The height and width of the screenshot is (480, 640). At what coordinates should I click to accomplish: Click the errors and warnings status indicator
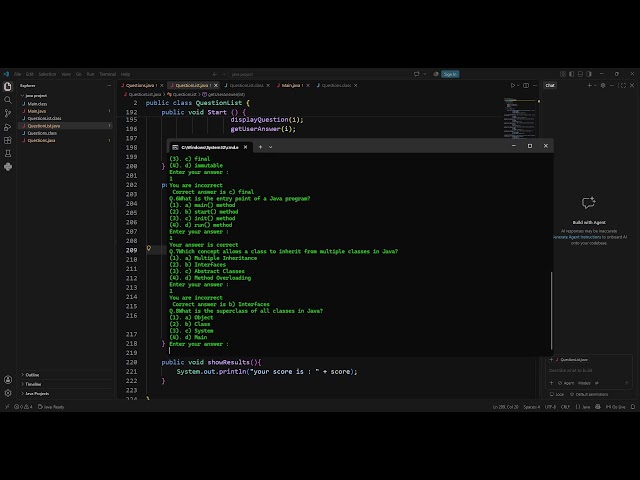pos(23,407)
